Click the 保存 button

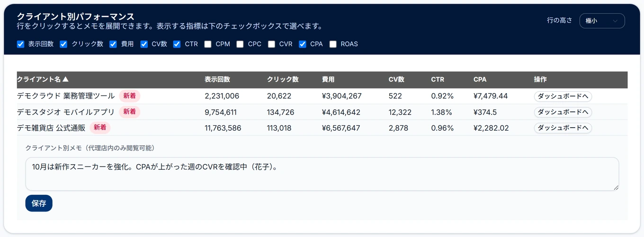(x=39, y=203)
